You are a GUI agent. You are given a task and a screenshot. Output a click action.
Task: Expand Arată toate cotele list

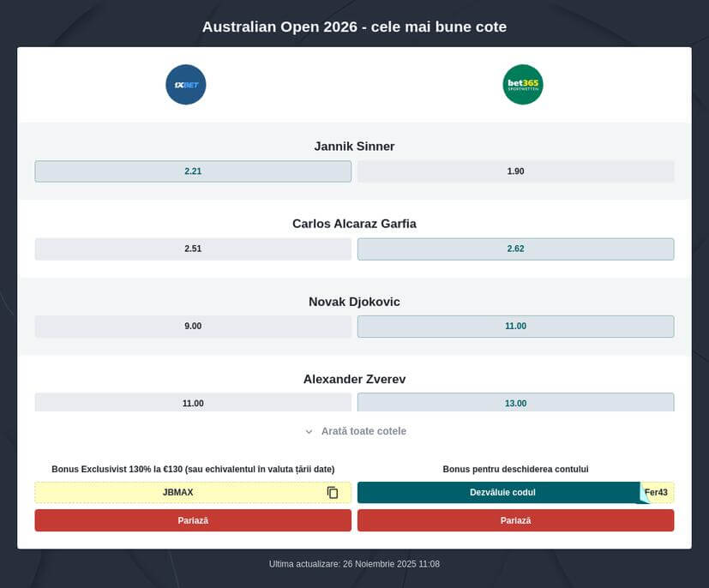tap(363, 431)
